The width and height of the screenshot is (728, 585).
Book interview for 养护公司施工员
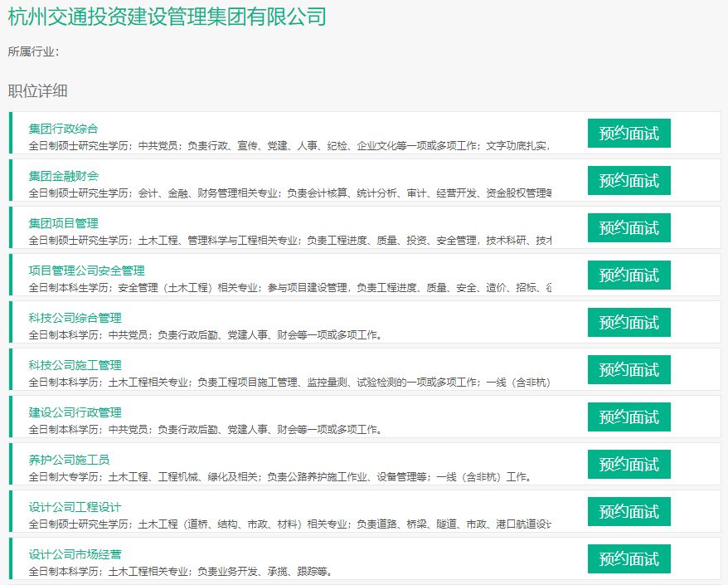pyautogui.click(x=629, y=465)
